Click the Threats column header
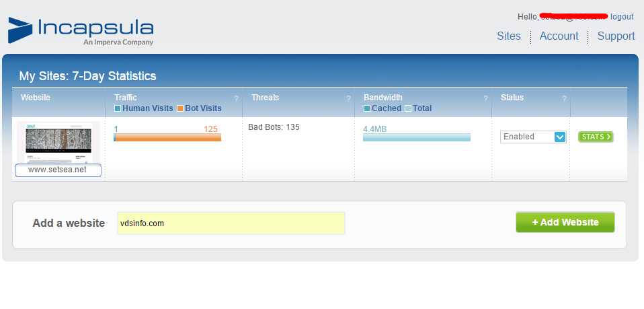 [265, 98]
